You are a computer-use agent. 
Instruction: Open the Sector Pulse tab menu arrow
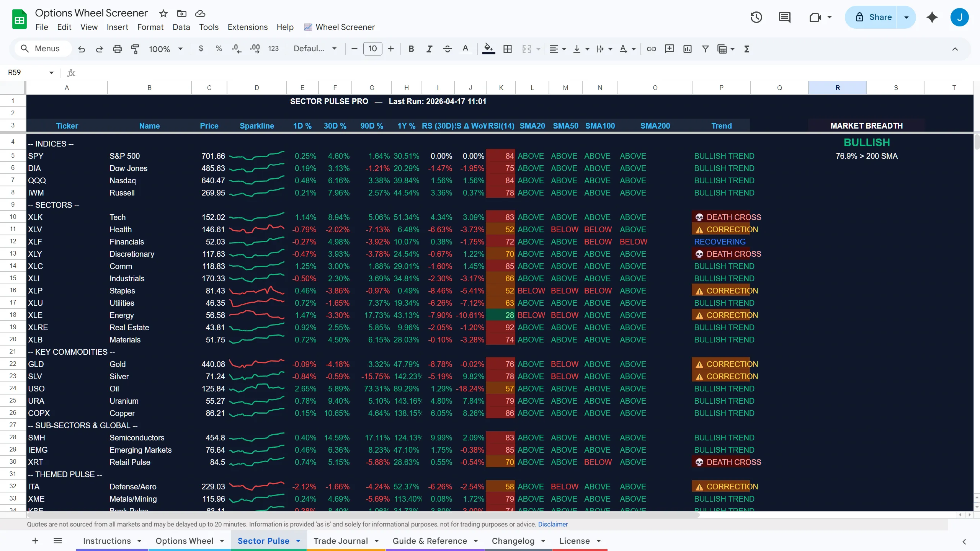pyautogui.click(x=298, y=541)
